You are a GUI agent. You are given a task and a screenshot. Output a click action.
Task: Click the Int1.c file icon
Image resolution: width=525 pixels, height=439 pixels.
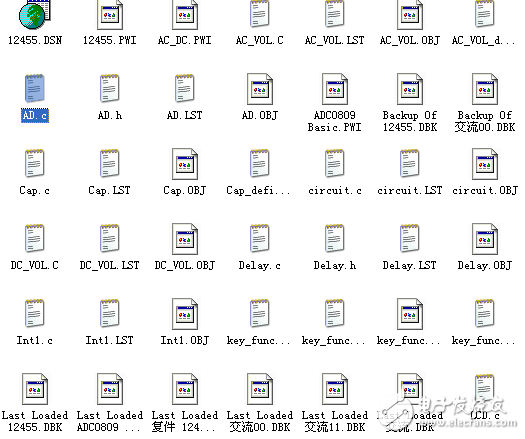pyautogui.click(x=34, y=313)
